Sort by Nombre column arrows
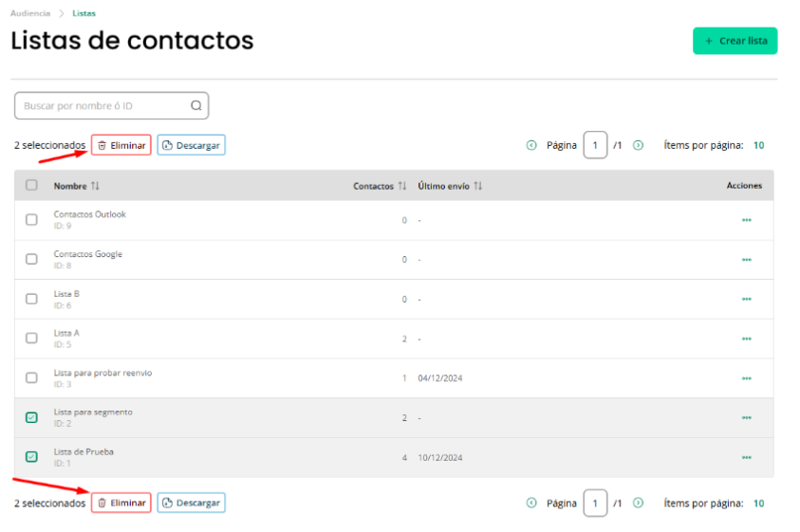This screenshot has height=532, width=800. [96, 186]
